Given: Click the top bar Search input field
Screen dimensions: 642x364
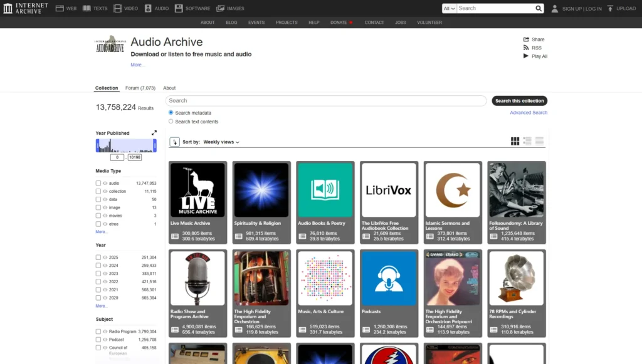Looking at the screenshot, I should click(x=495, y=8).
